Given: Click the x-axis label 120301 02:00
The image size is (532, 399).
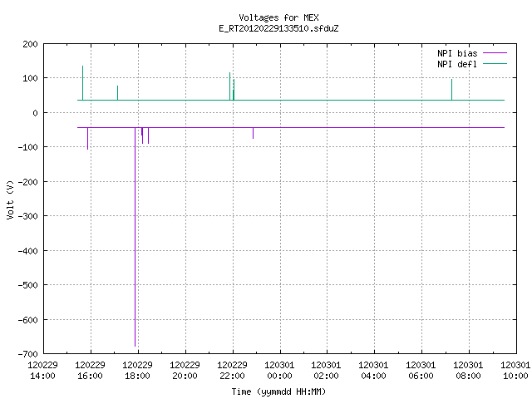Looking at the screenshot, I should click(x=326, y=371).
